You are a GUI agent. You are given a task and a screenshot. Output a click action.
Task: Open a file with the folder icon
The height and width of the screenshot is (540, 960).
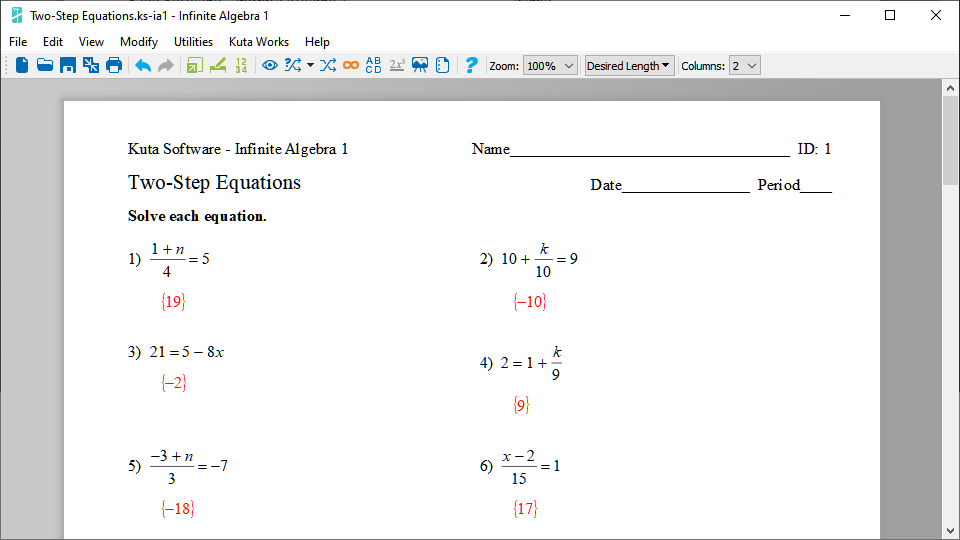pos(45,65)
